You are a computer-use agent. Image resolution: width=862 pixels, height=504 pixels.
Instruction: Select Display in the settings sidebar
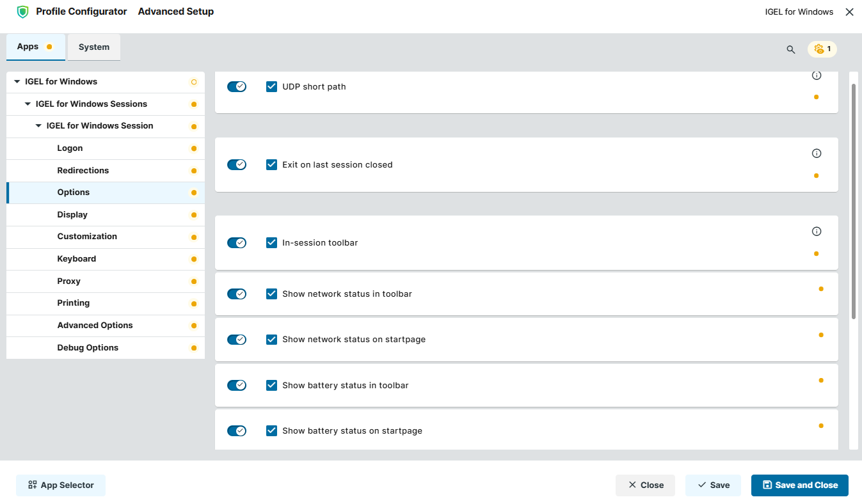click(x=72, y=214)
